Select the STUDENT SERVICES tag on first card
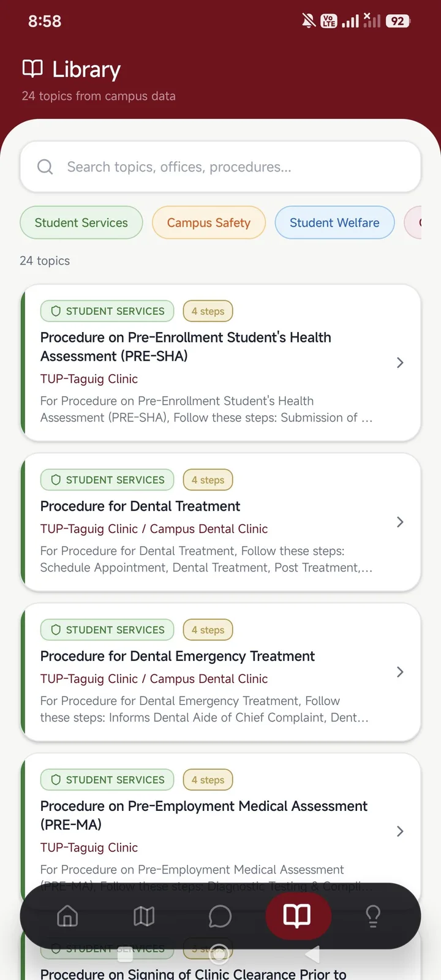The height and width of the screenshot is (980, 441). (107, 311)
